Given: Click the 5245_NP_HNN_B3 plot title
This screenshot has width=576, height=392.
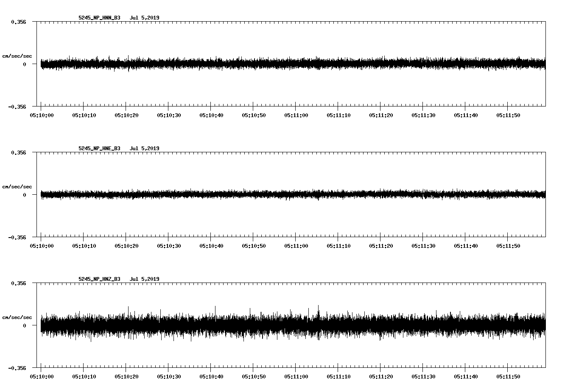Looking at the screenshot, I should tap(99, 18).
